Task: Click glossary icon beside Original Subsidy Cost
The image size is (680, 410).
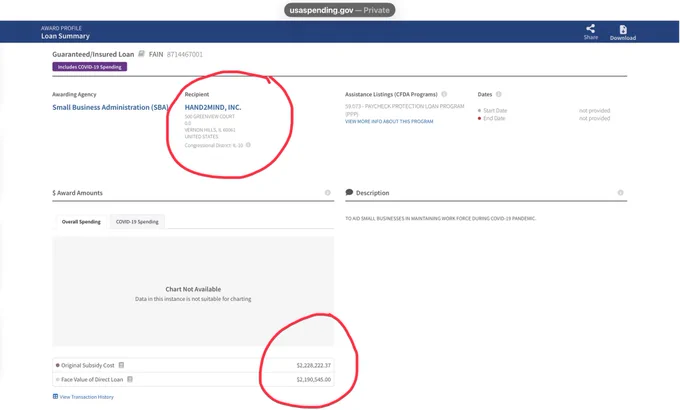Action: [x=121, y=365]
